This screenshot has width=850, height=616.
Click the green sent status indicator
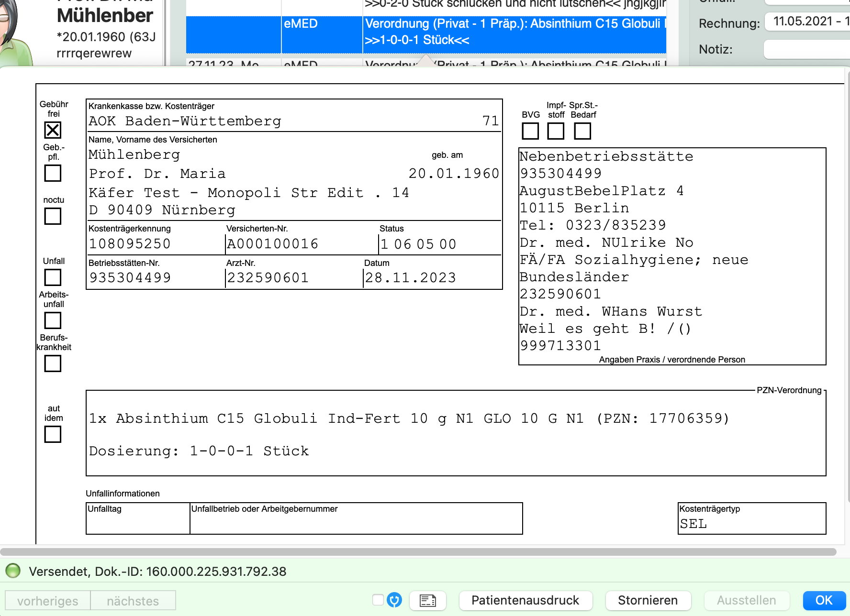(x=13, y=571)
